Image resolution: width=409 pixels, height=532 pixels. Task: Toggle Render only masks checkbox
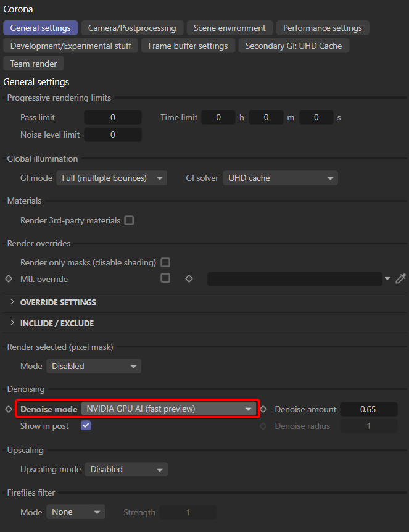(165, 262)
